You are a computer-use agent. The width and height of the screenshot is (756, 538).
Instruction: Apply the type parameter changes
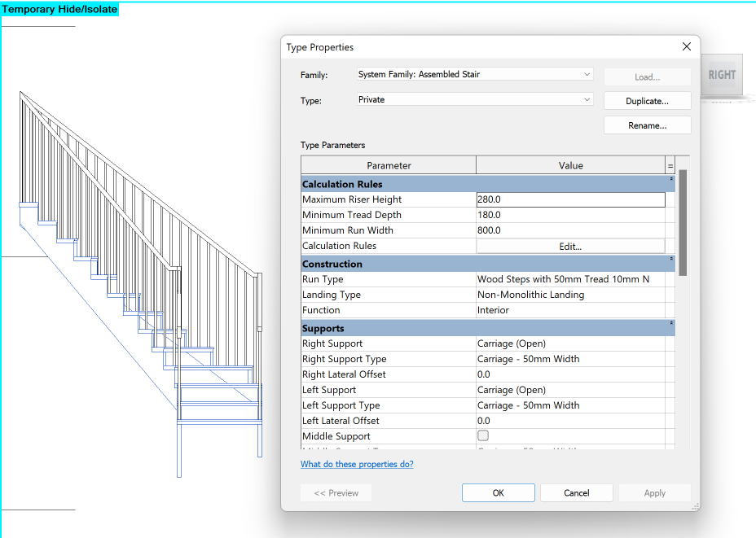[x=654, y=492]
